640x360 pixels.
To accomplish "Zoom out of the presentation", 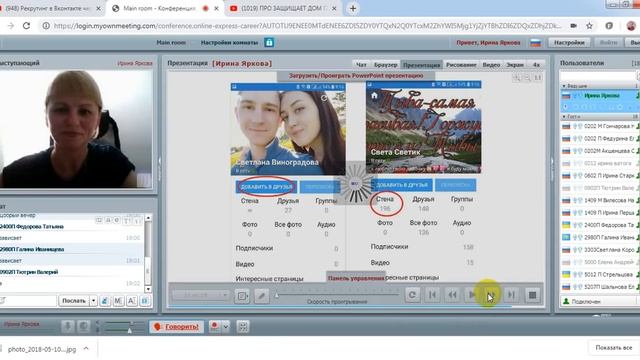I will point(527,77).
